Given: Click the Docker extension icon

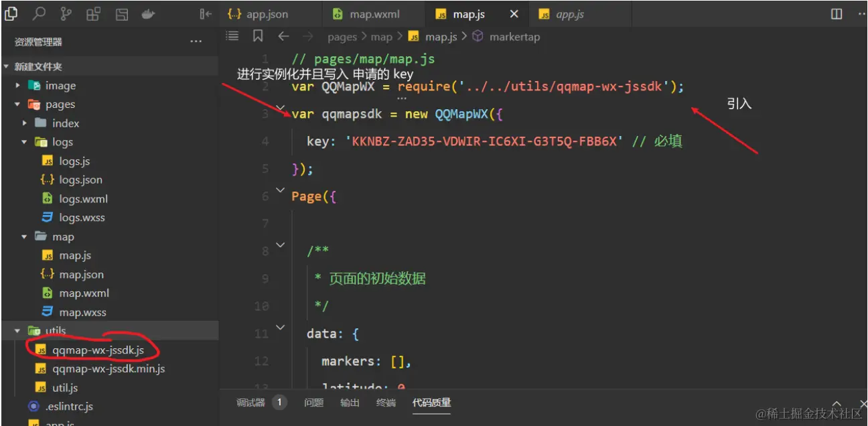Looking at the screenshot, I should coord(148,13).
